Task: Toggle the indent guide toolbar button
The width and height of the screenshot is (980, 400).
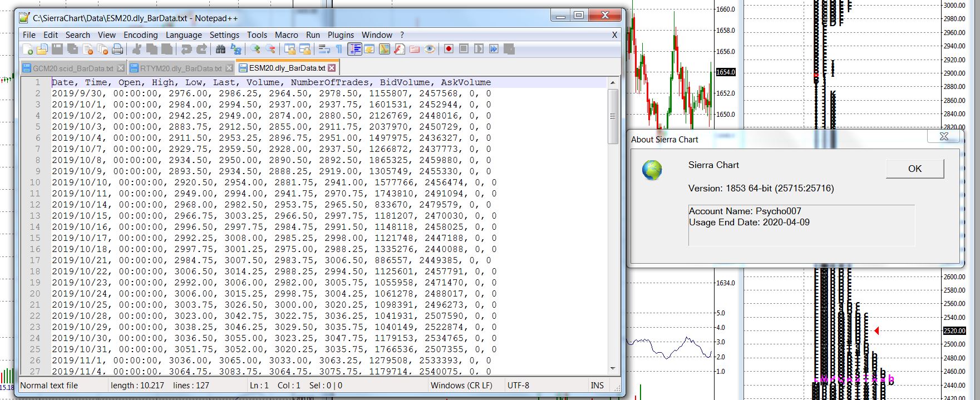Action: pos(355,50)
